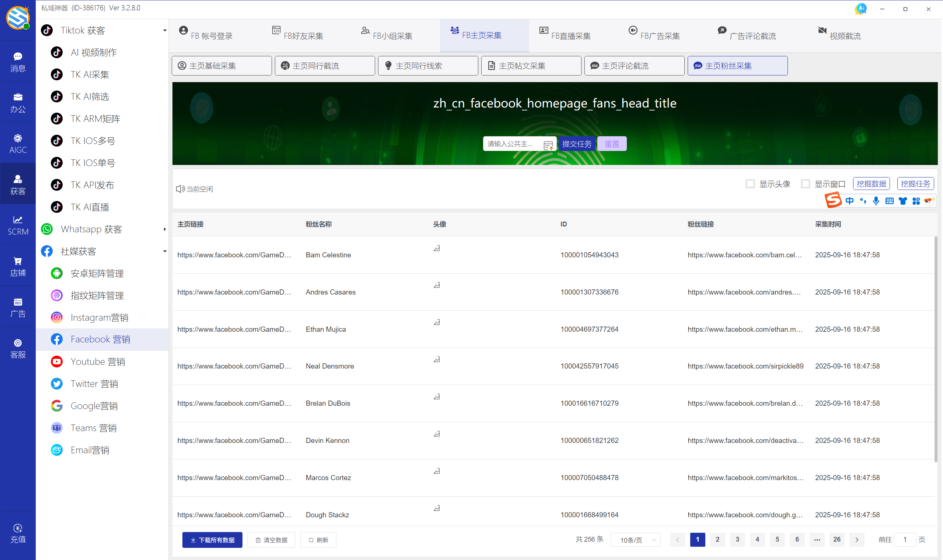The width and height of the screenshot is (943, 560).
Task: Open Instagram营销 in the sidebar
Action: click(x=99, y=317)
